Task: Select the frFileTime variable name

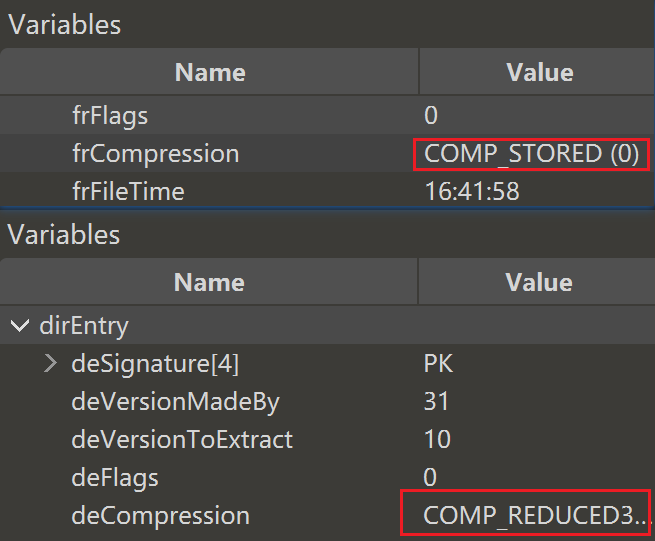Action: point(128,191)
